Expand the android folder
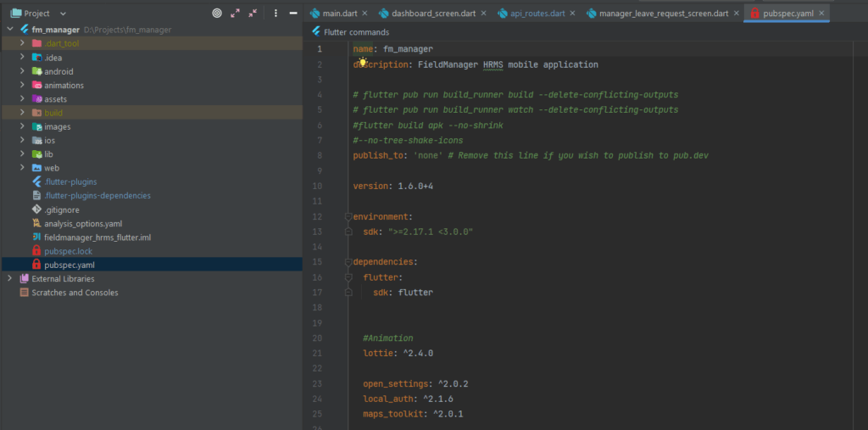Image resolution: width=868 pixels, height=430 pixels. [x=22, y=71]
